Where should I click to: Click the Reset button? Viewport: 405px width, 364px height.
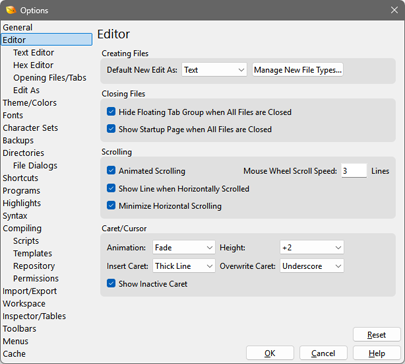pos(377,335)
